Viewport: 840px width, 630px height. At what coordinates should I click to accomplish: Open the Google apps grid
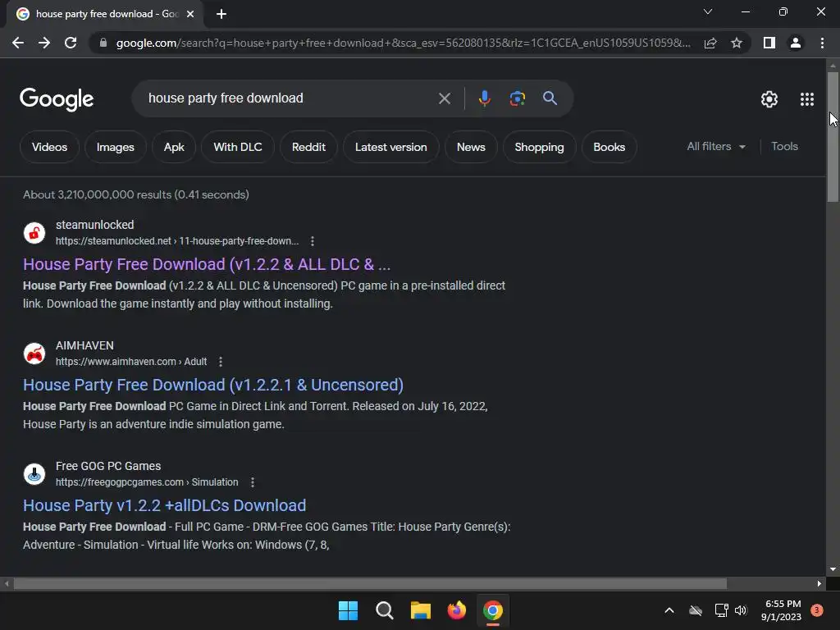pyautogui.click(x=807, y=99)
